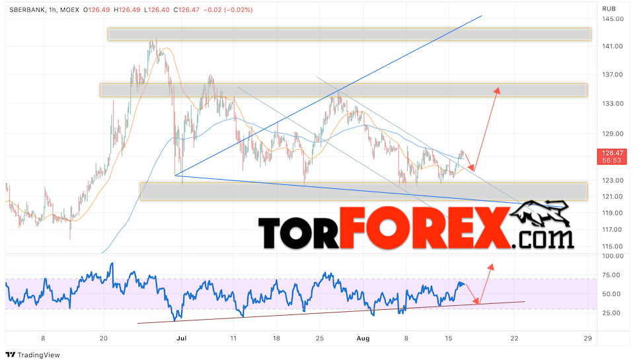This screenshot has height=364, width=635.
Task: Click the 137.00 price axis label
Action: click(613, 75)
